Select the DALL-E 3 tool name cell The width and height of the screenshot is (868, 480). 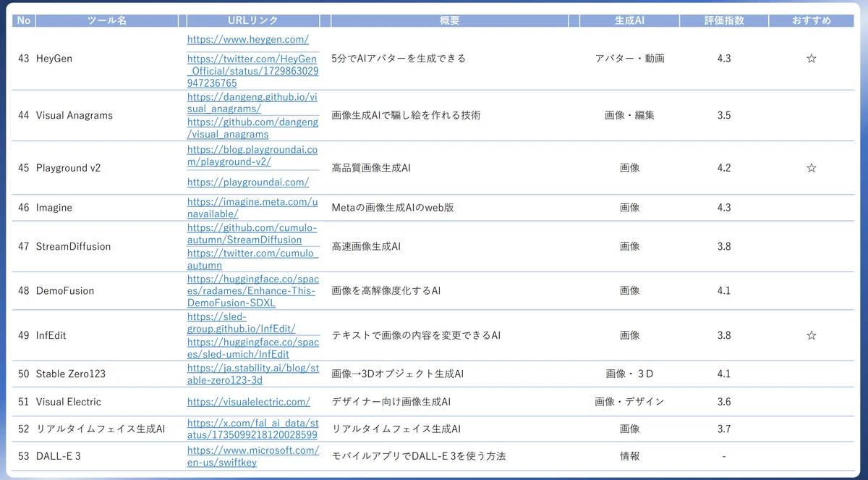59,456
